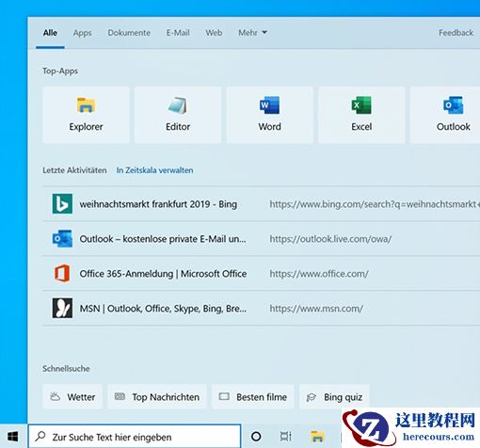Viewport: 480px width, 448px height.
Task: Click In Zeitskala verwalten link
Action: pos(154,170)
